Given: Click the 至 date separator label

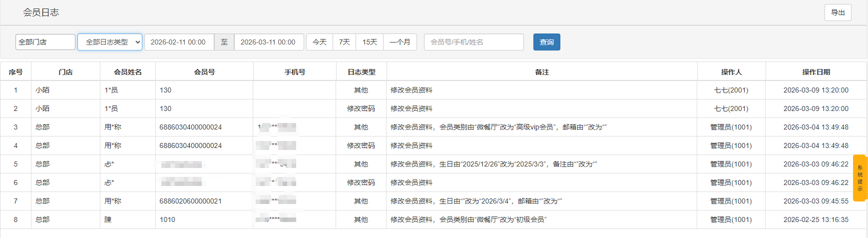Looking at the screenshot, I should tap(224, 42).
